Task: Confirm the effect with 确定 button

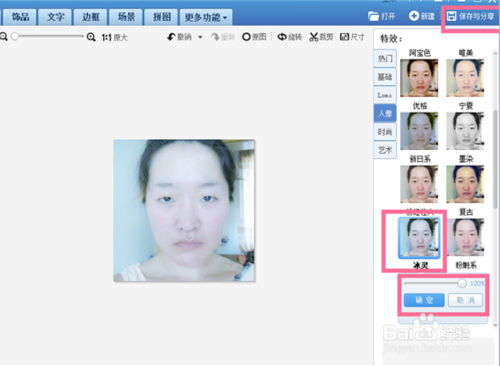Action: tap(424, 300)
